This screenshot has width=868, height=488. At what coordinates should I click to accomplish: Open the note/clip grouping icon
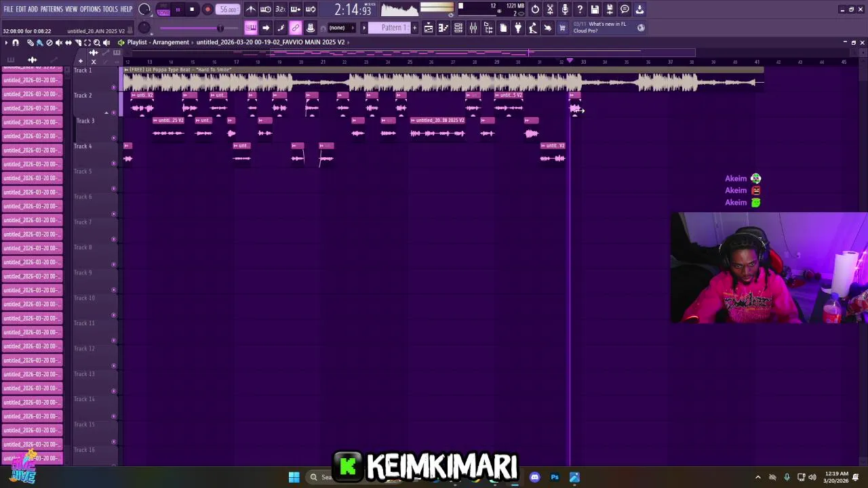pyautogui.click(x=281, y=28)
